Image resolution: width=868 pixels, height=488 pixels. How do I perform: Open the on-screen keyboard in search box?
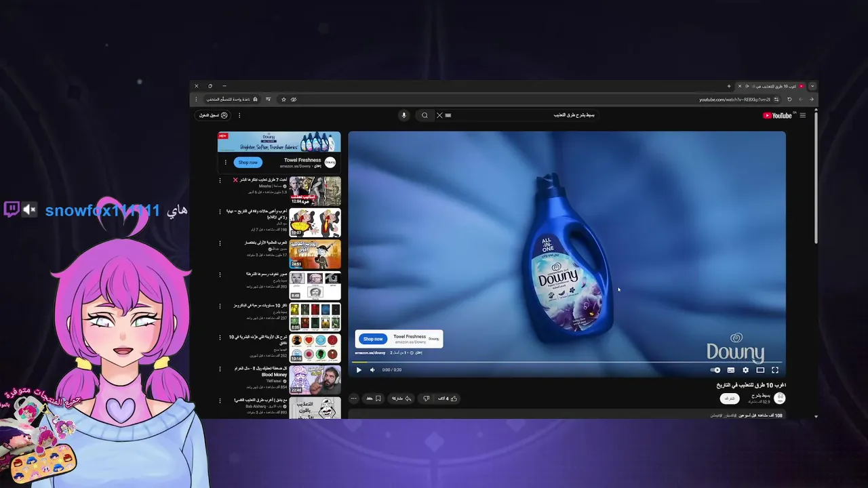click(448, 115)
